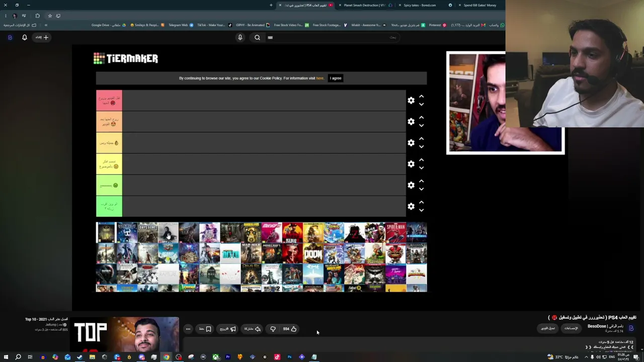The width and height of the screenshot is (644, 362).
Task: Move the light-orange third tier row up
Action: (422, 139)
